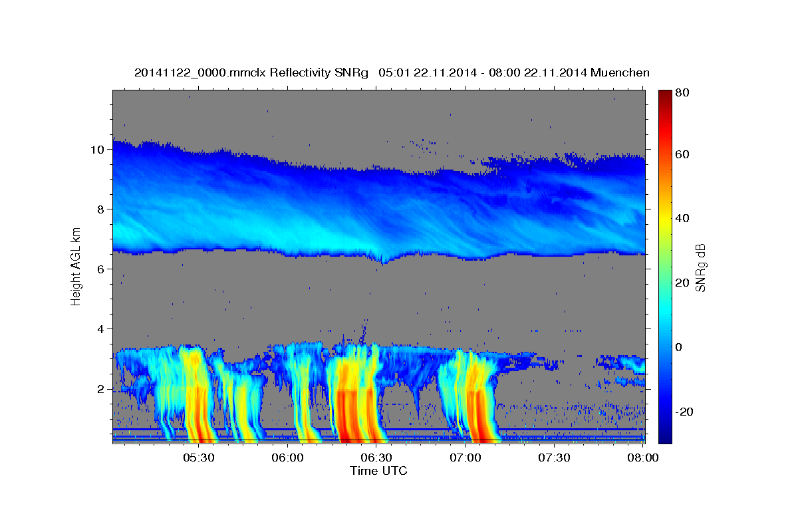Click the yellow section of the colorbar
Viewport: 798px width, 532px height.
[x=665, y=219]
